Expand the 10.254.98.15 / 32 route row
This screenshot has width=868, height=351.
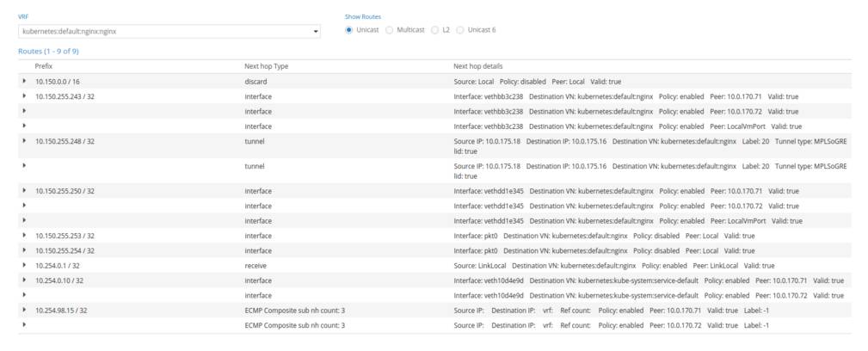24,311
